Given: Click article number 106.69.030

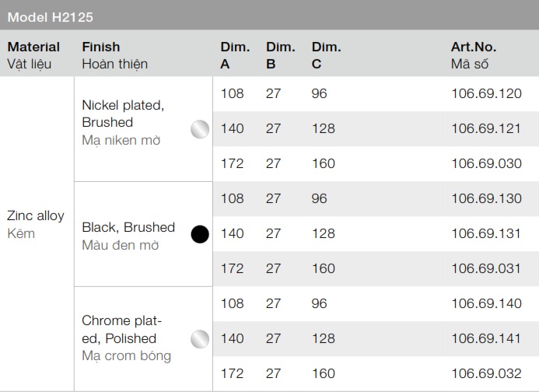Looking at the screenshot, I should coord(486,164).
